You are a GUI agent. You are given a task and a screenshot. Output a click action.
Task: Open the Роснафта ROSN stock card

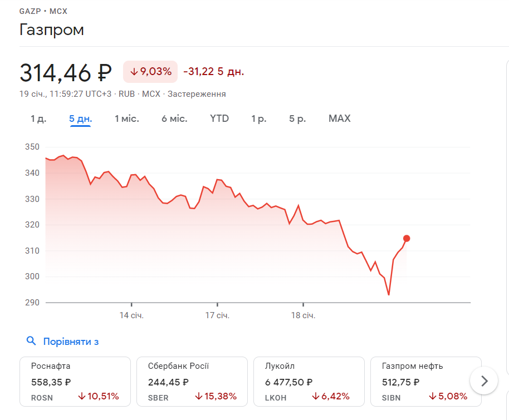click(x=75, y=381)
